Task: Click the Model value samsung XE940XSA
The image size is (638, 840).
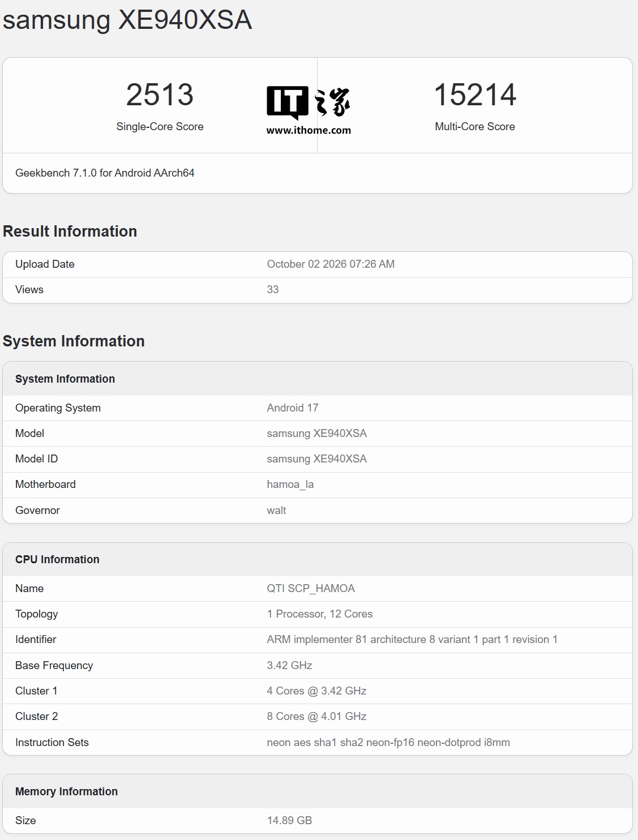Action: 316,434
